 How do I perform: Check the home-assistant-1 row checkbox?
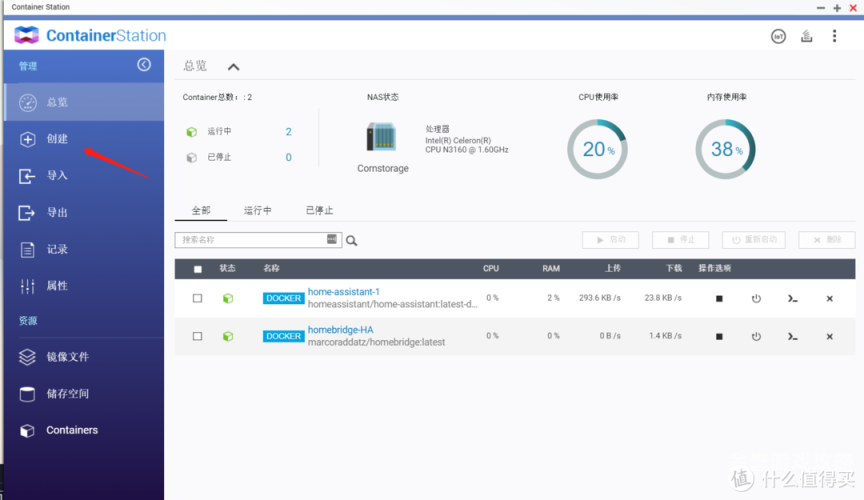197,298
